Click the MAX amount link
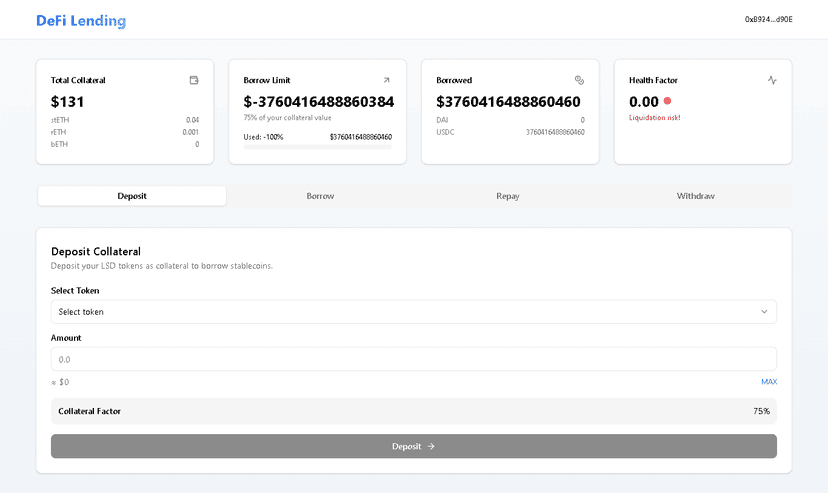This screenshot has height=493, width=828. pos(768,382)
